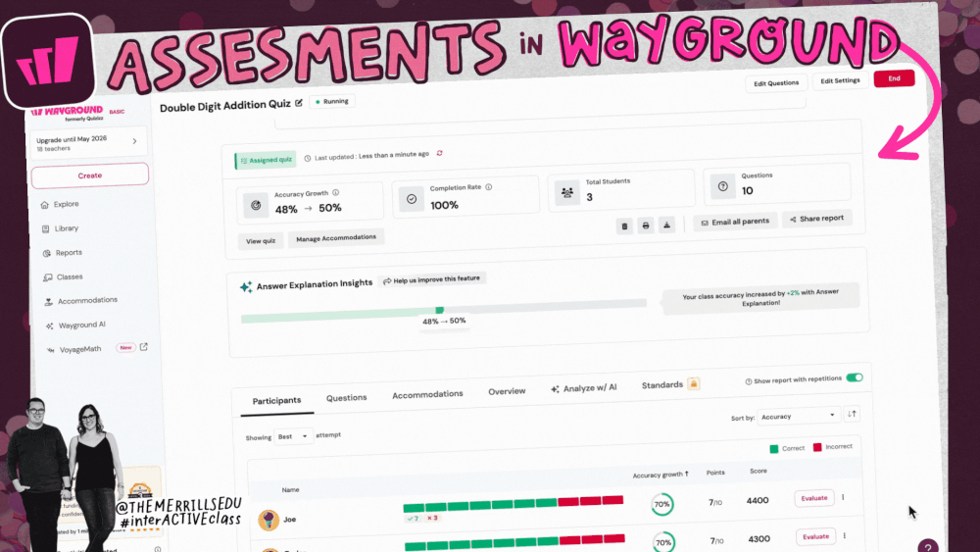Click the lock icon beside Standards
Screen dimensions: 980x552
pos(693,383)
